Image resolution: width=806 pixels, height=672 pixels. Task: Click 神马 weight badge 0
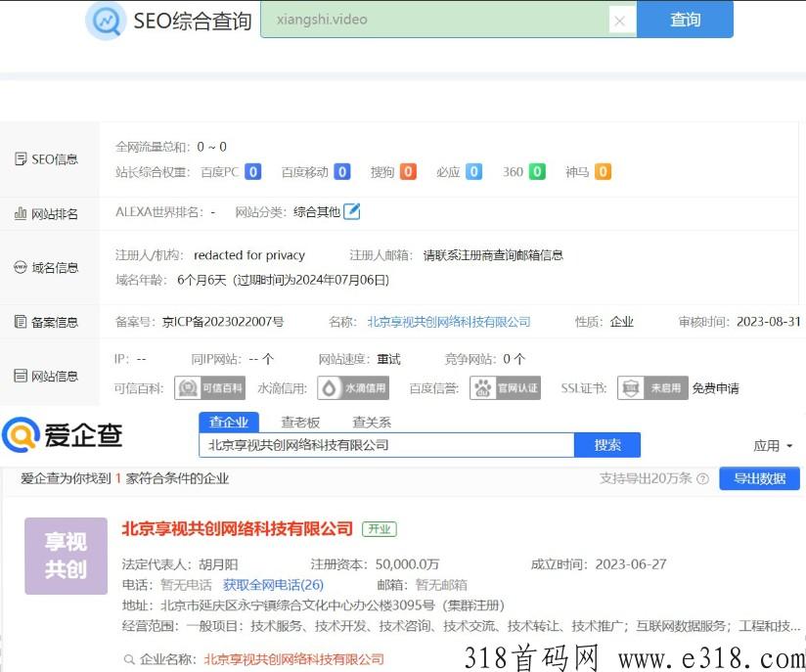click(x=603, y=172)
